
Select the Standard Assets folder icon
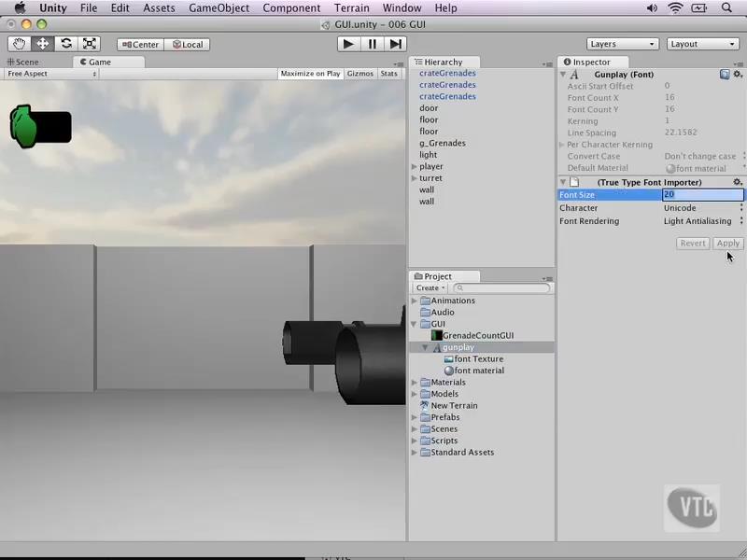click(425, 453)
